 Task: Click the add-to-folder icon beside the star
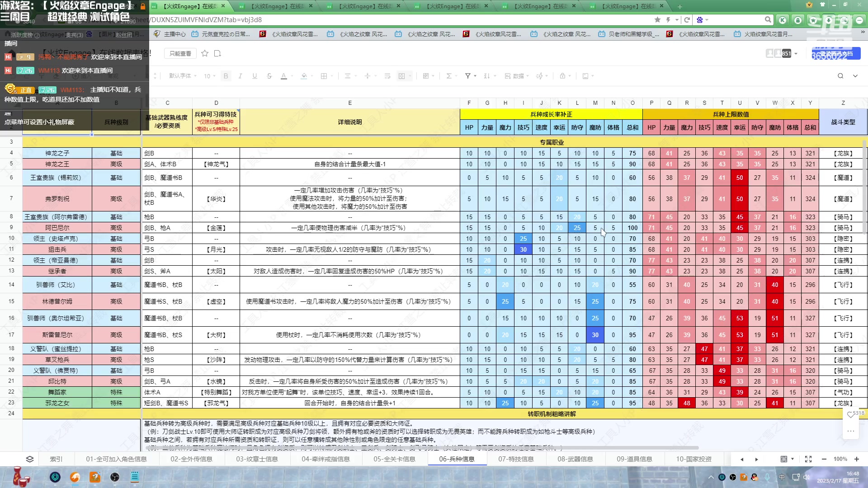point(217,53)
